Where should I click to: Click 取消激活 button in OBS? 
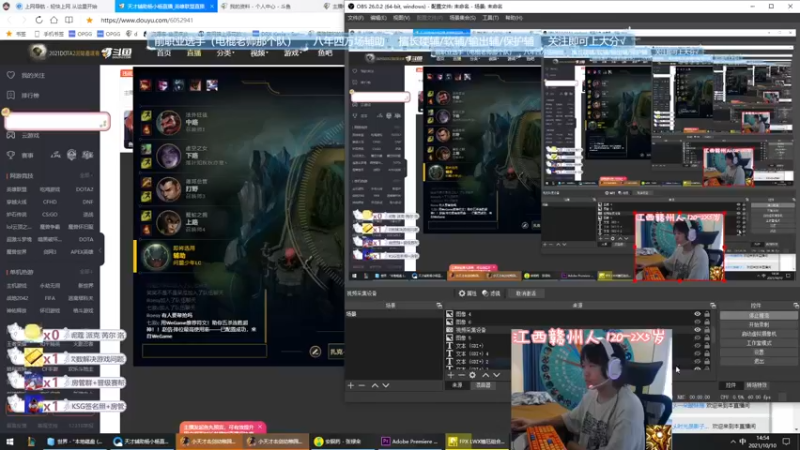pyautogui.click(x=526, y=293)
